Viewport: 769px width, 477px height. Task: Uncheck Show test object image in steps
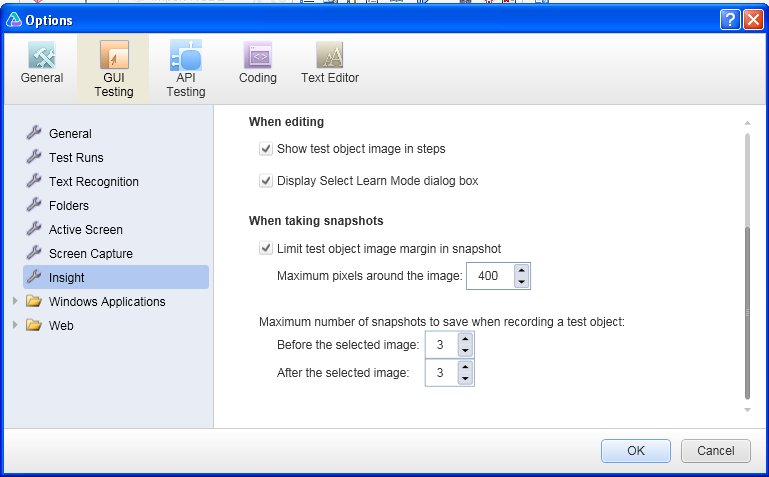[x=266, y=149]
